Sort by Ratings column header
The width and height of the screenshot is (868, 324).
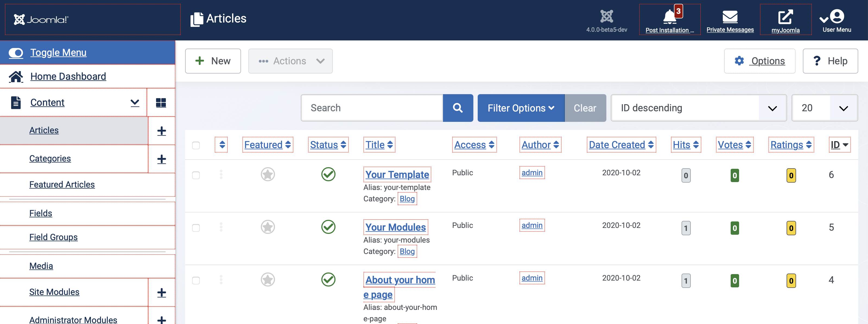click(791, 145)
